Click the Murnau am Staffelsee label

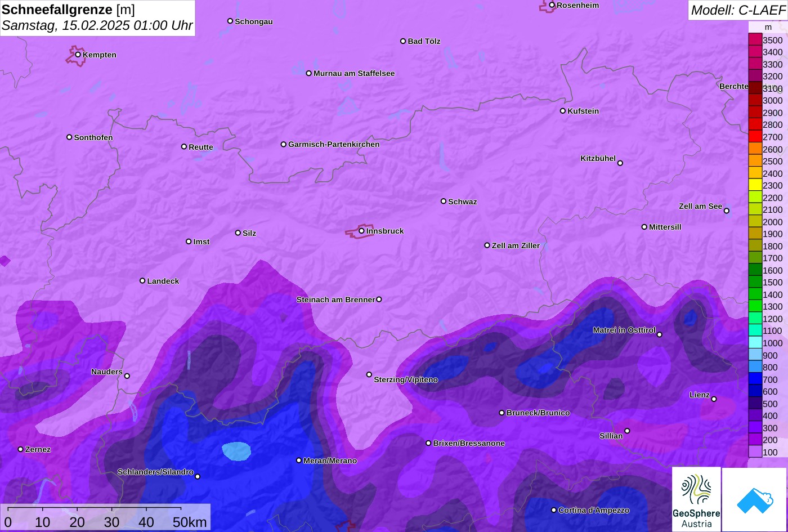pyautogui.click(x=354, y=73)
